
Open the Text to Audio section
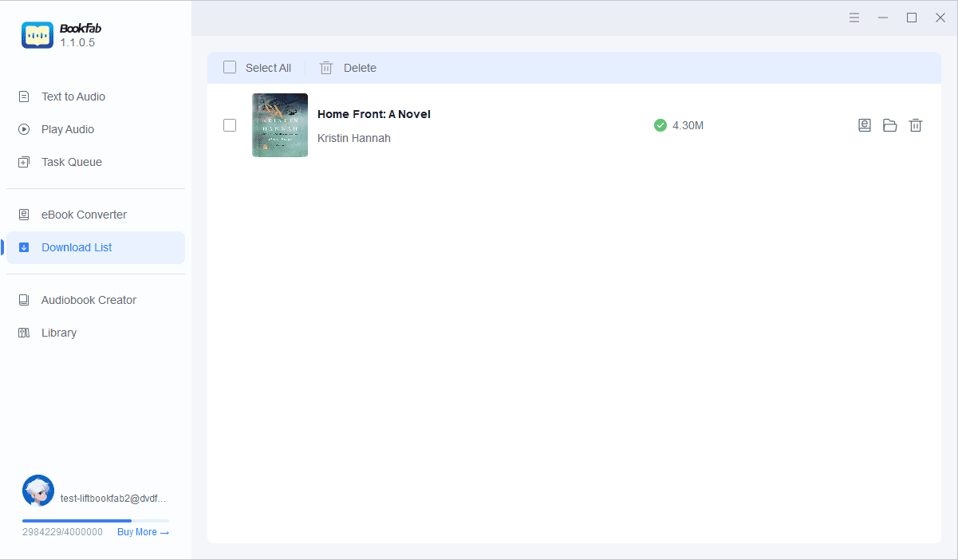point(73,97)
